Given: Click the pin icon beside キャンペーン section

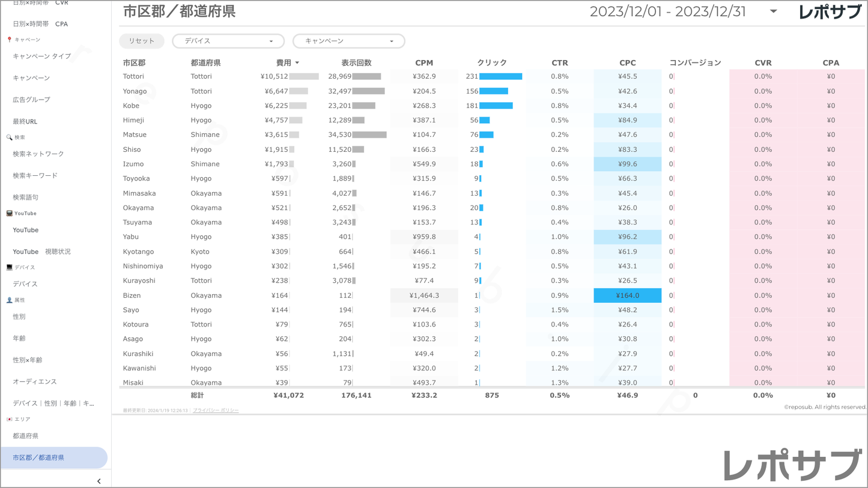Looking at the screenshot, I should (x=9, y=40).
